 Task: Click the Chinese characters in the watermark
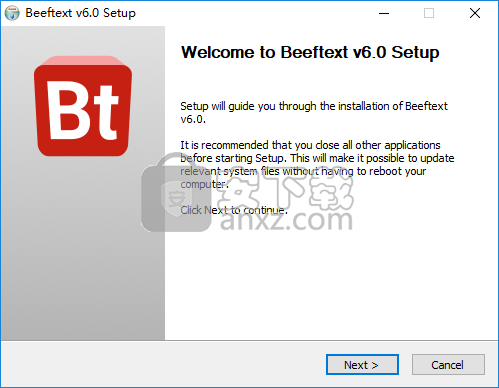coord(287,189)
